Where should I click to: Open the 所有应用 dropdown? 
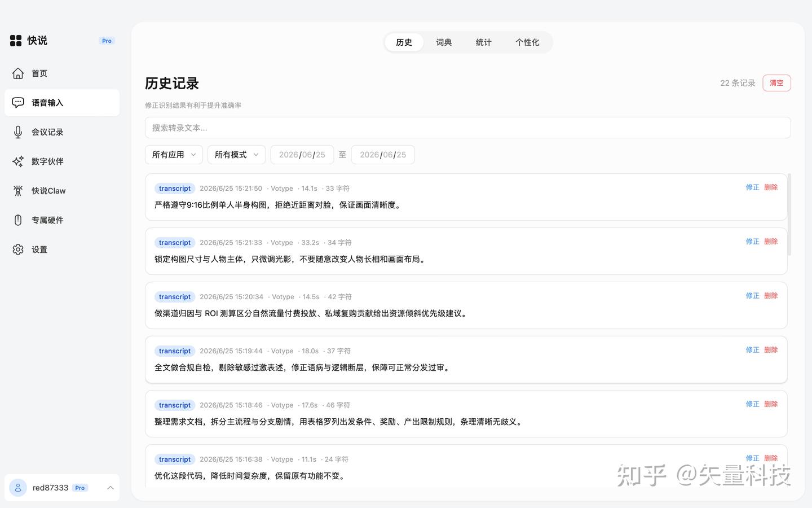174,155
